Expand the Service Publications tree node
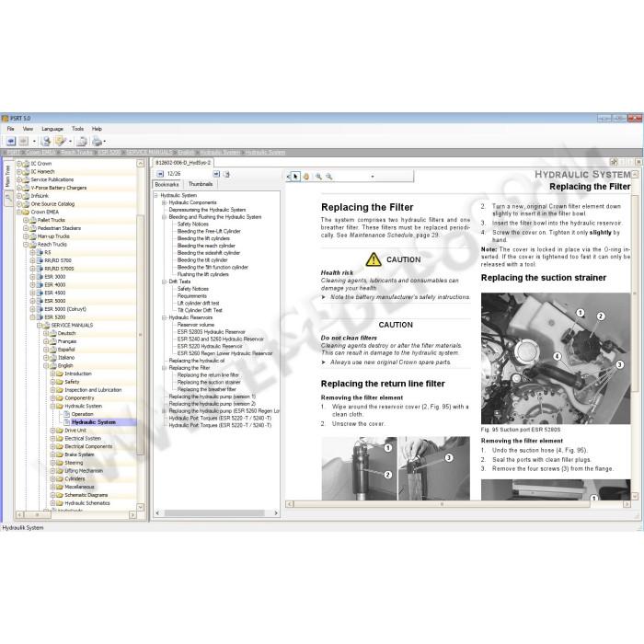Image resolution: width=644 pixels, height=644 pixels. click(19, 180)
